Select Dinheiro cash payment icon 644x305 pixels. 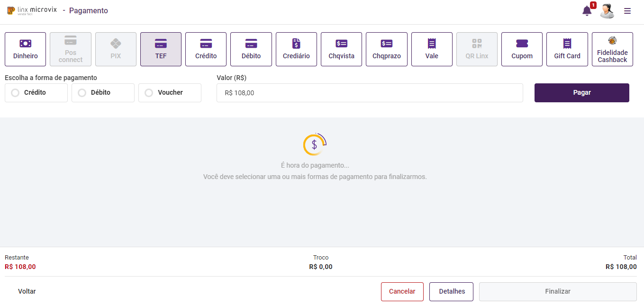(25, 49)
